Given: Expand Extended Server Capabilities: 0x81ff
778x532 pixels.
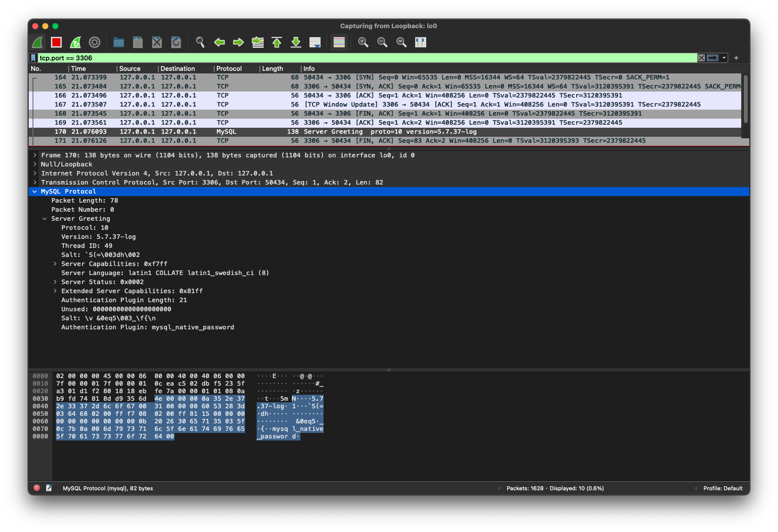Looking at the screenshot, I should click(x=55, y=291).
